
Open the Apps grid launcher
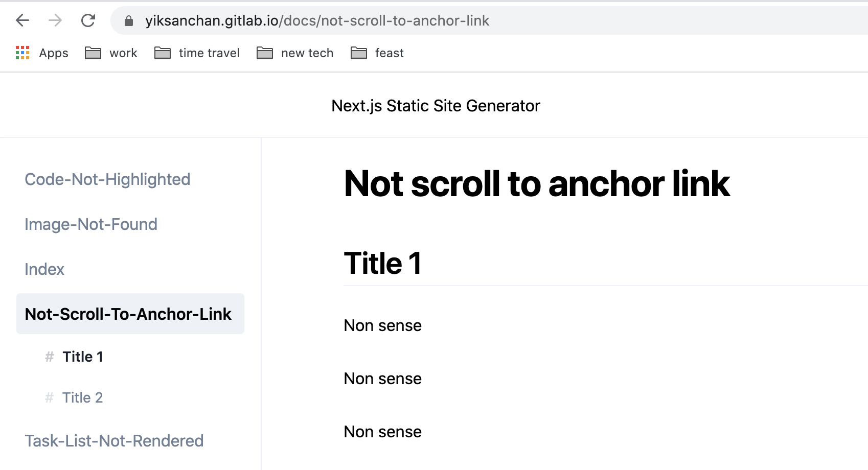(22, 53)
